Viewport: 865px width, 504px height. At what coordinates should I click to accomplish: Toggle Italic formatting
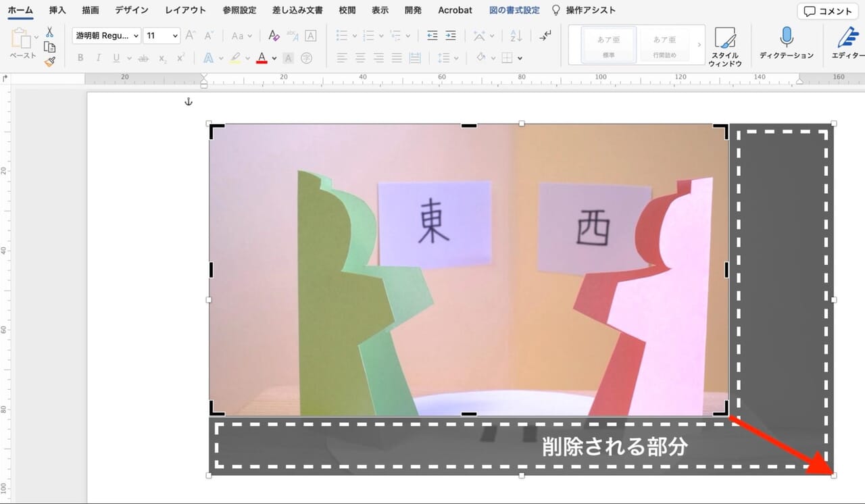pyautogui.click(x=99, y=58)
